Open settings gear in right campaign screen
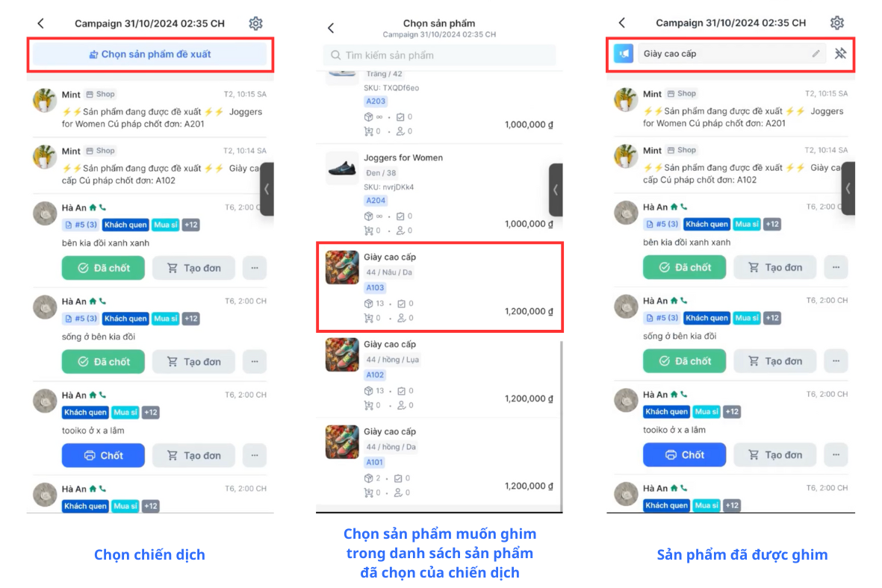 tap(836, 23)
